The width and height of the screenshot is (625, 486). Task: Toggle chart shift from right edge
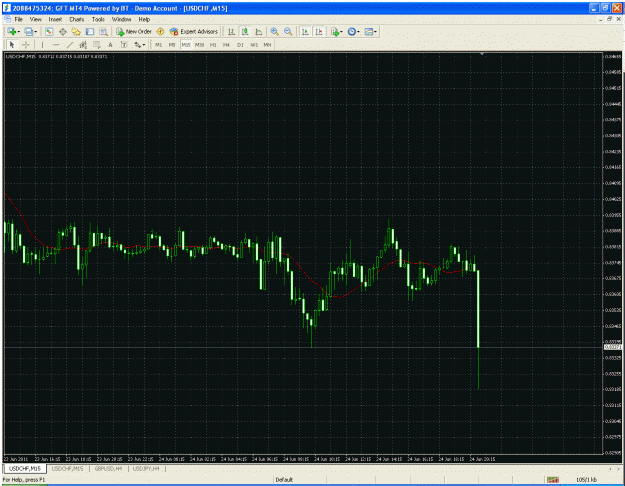319,31
